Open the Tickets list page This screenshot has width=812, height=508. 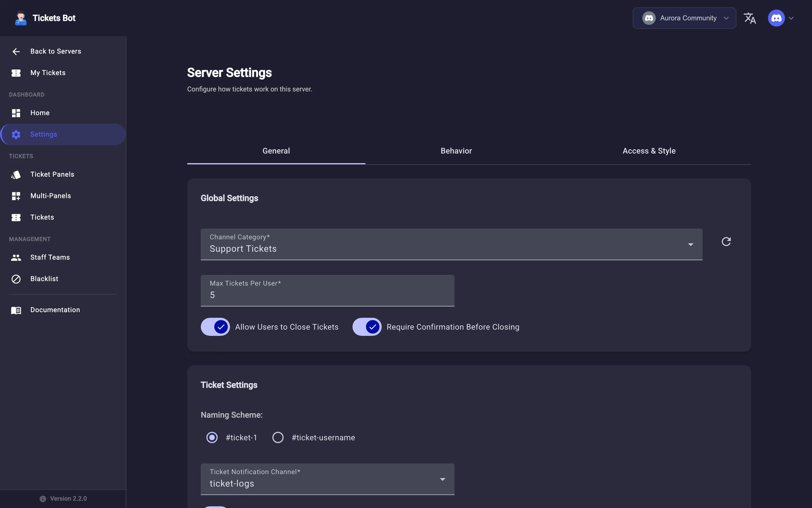coord(63,217)
